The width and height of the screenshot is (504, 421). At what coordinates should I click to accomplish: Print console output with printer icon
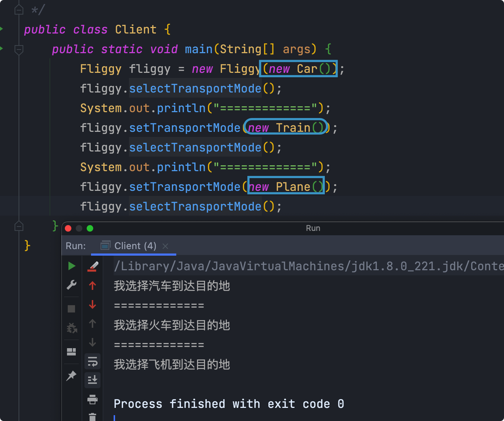pyautogui.click(x=92, y=400)
